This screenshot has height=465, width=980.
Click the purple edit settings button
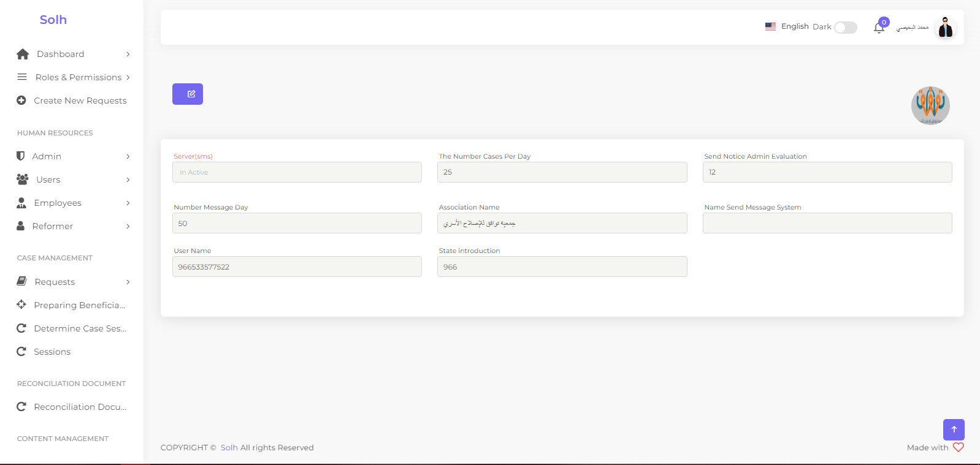pos(187,94)
